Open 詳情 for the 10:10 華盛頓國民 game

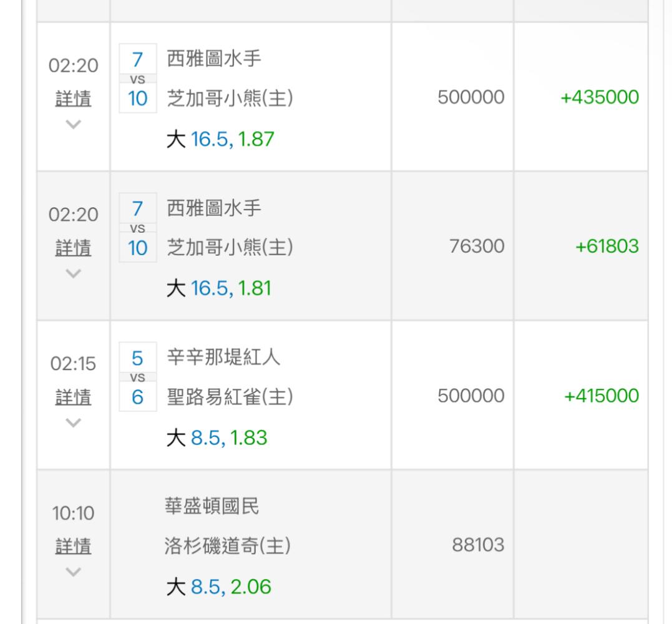click(73, 547)
